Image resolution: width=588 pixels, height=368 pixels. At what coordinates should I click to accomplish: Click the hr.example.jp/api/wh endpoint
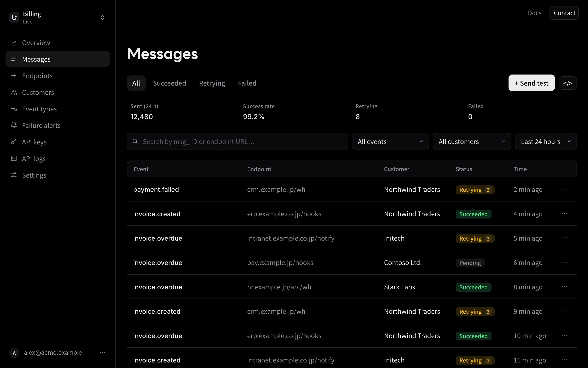click(279, 287)
